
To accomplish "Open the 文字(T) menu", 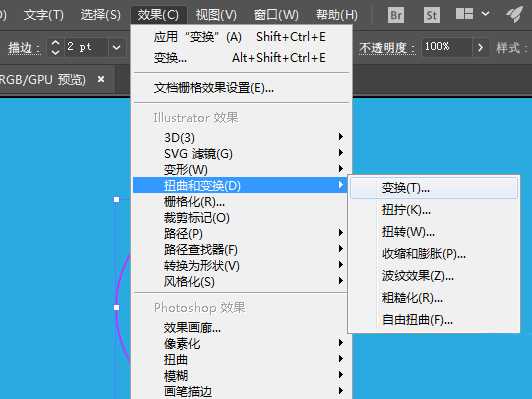I will (x=44, y=15).
